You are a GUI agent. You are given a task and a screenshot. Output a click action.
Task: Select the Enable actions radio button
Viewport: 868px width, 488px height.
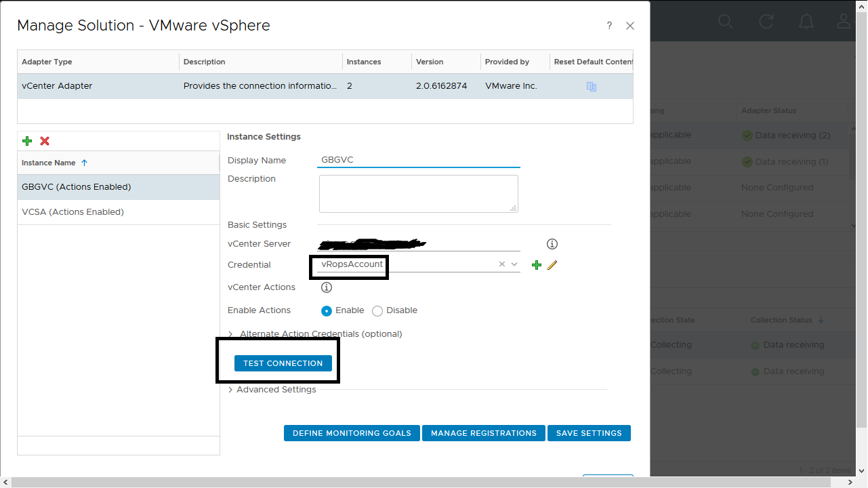pyautogui.click(x=327, y=311)
